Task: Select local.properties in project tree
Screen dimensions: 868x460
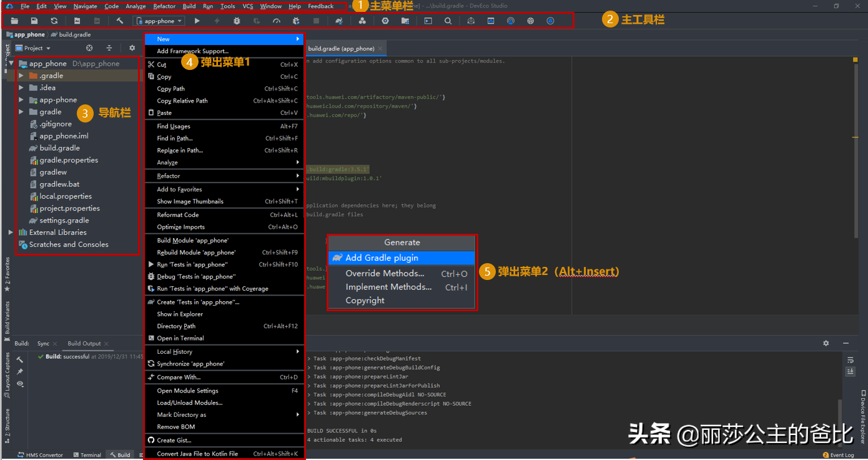Action: tap(66, 196)
